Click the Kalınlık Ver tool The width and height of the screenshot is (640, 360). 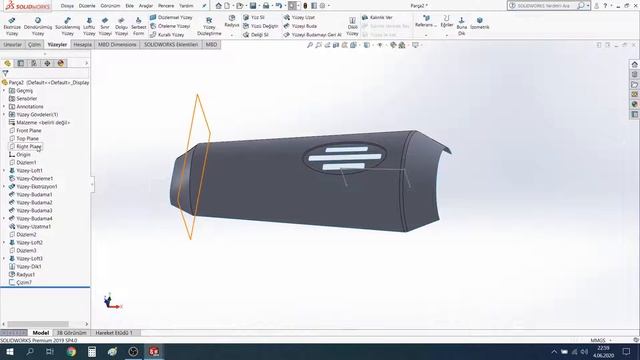(377, 18)
